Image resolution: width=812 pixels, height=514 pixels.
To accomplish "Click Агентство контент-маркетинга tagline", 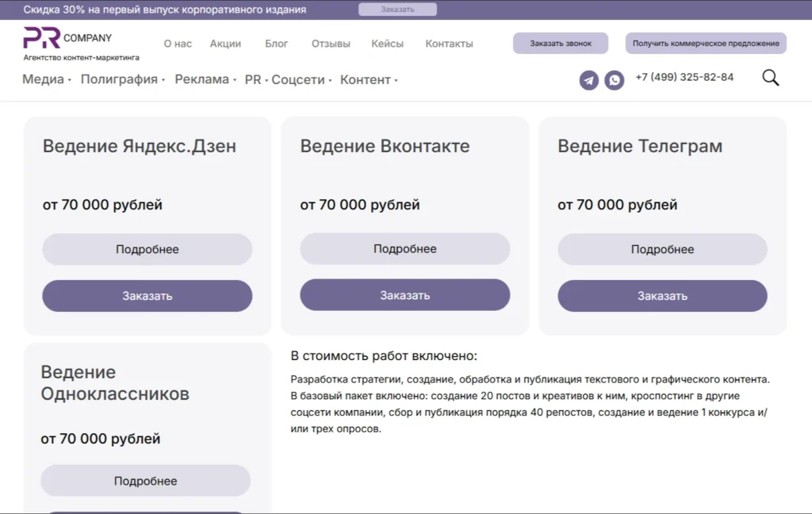I will coord(82,58).
